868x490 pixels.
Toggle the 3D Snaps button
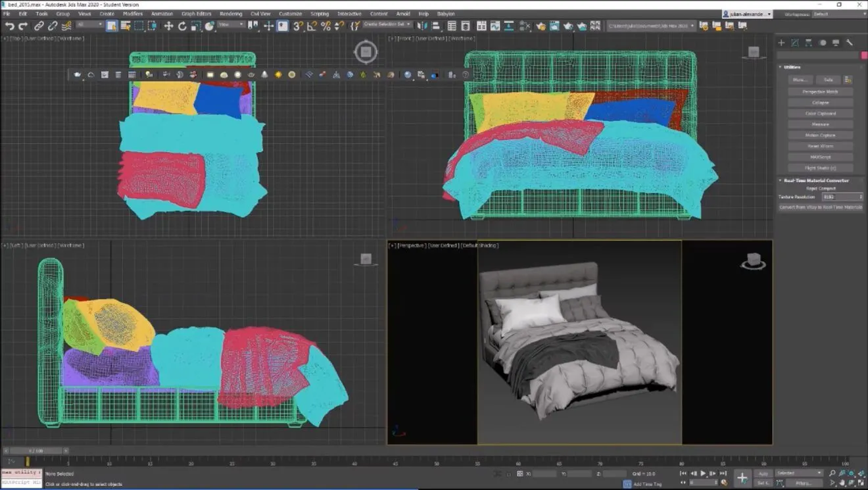point(297,26)
